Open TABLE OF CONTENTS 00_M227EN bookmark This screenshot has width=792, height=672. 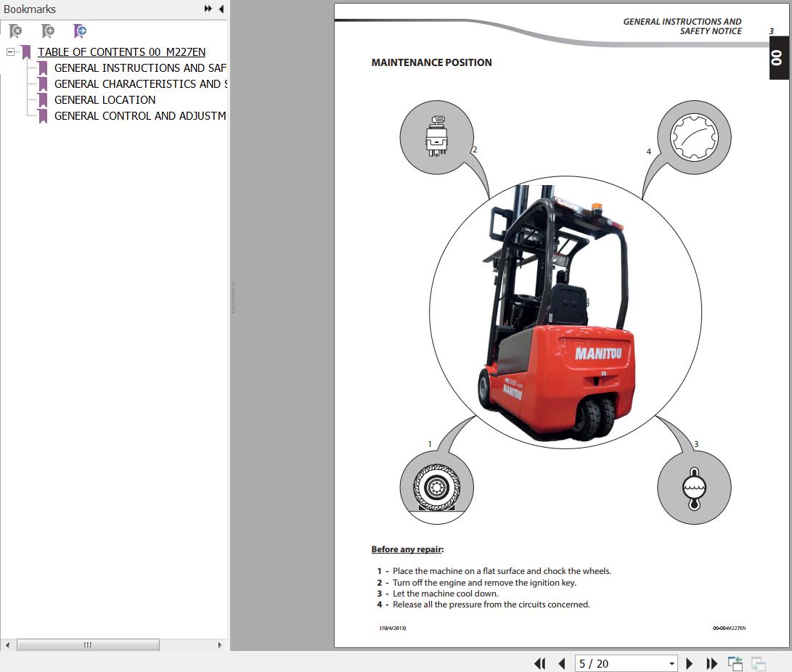coord(121,52)
